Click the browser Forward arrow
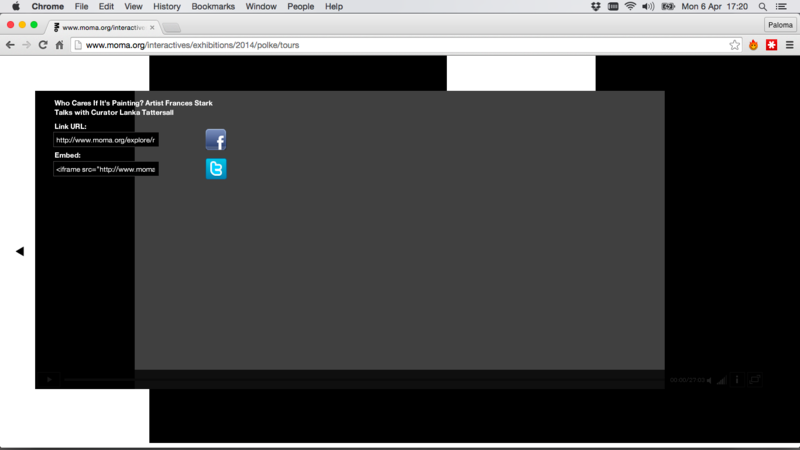This screenshot has height=450, width=800. pos(27,45)
